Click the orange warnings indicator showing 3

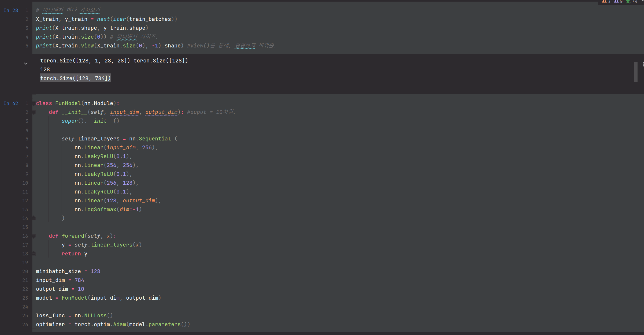pyautogui.click(x=606, y=2)
